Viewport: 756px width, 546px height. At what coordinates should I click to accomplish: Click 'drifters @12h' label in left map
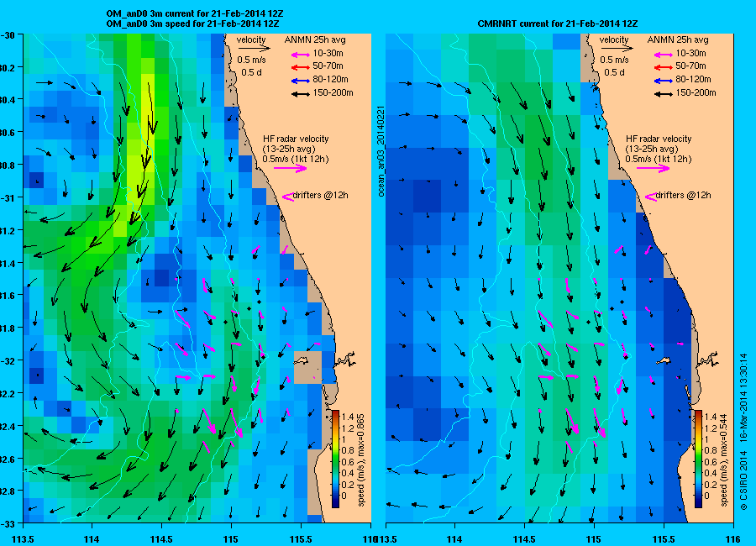[321, 196]
